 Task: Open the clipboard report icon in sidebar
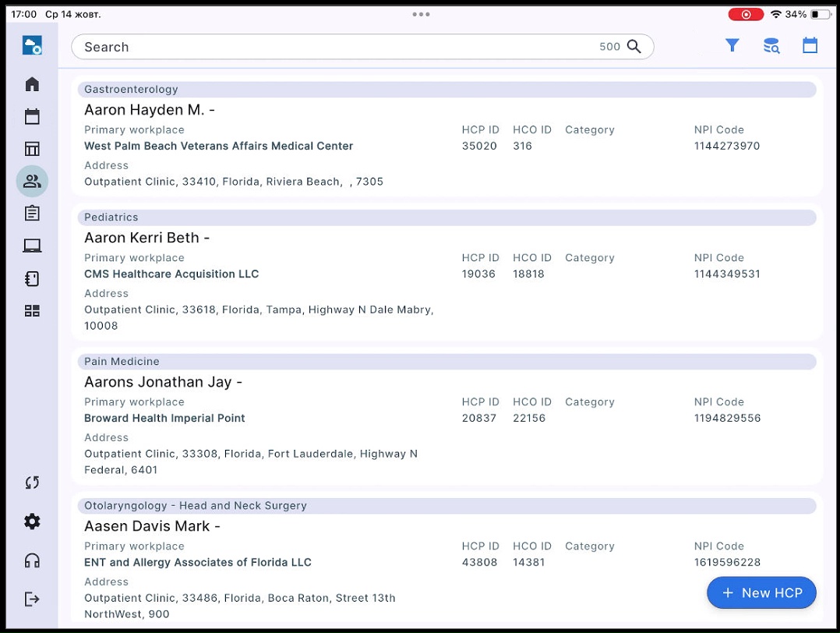coord(32,214)
